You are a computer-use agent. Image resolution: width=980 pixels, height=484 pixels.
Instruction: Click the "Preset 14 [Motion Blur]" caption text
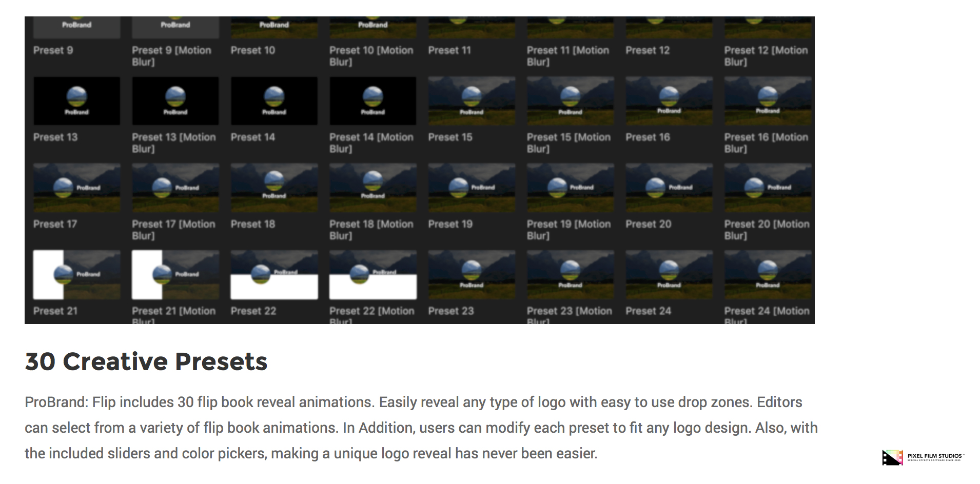coord(371,143)
